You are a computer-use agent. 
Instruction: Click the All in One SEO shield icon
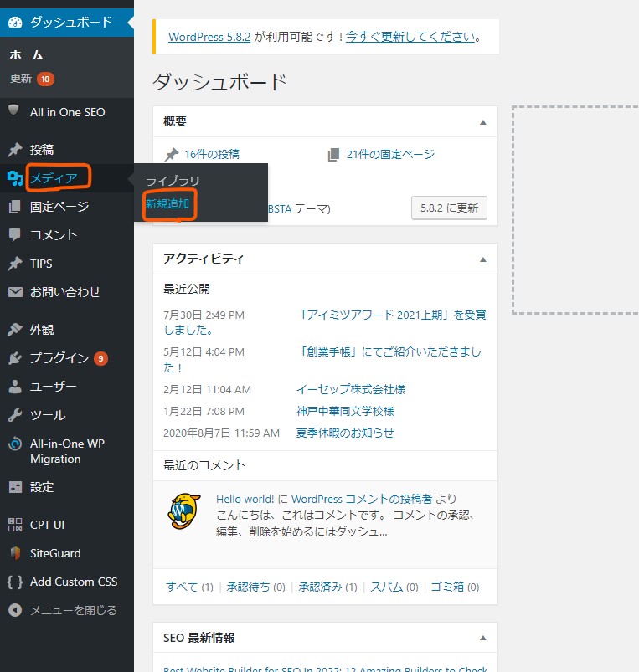[13, 110]
